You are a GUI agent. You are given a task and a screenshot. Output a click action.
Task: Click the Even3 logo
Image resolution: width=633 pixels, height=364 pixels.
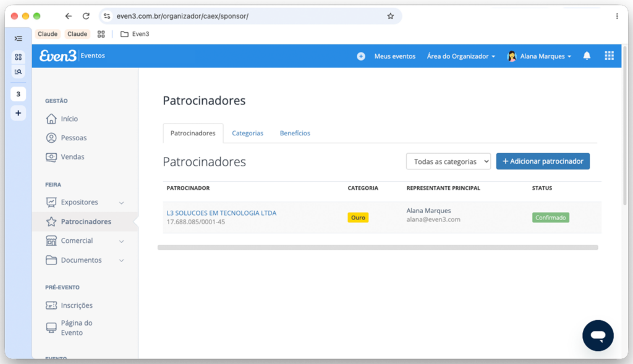57,56
